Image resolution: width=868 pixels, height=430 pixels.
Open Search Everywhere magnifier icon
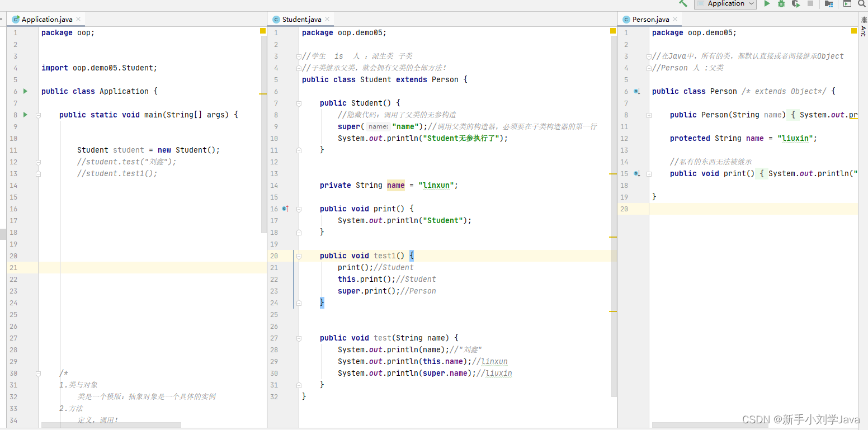click(x=862, y=4)
